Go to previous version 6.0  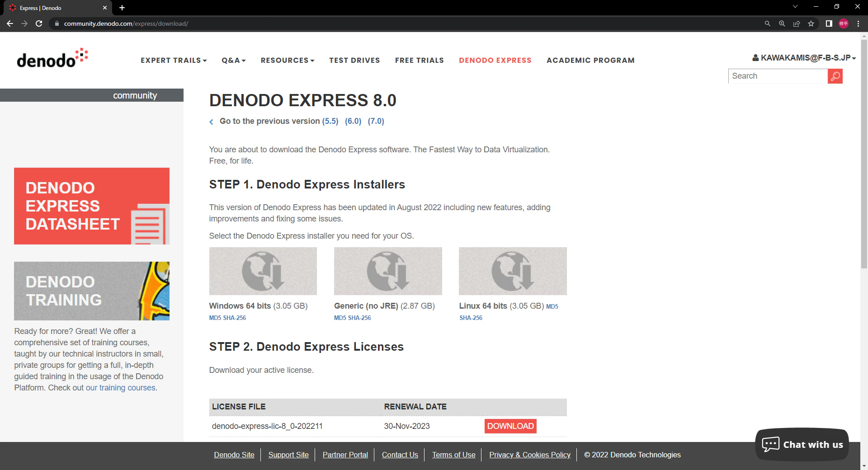click(353, 121)
